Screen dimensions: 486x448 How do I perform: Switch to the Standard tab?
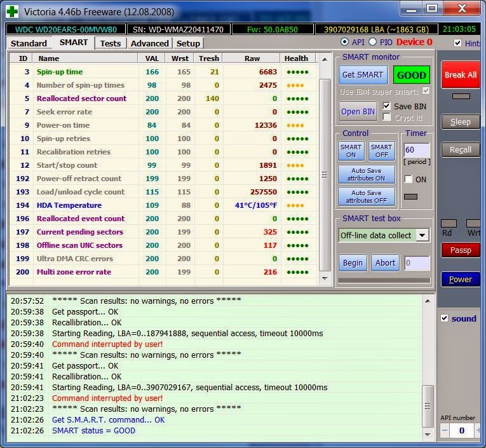[29, 43]
